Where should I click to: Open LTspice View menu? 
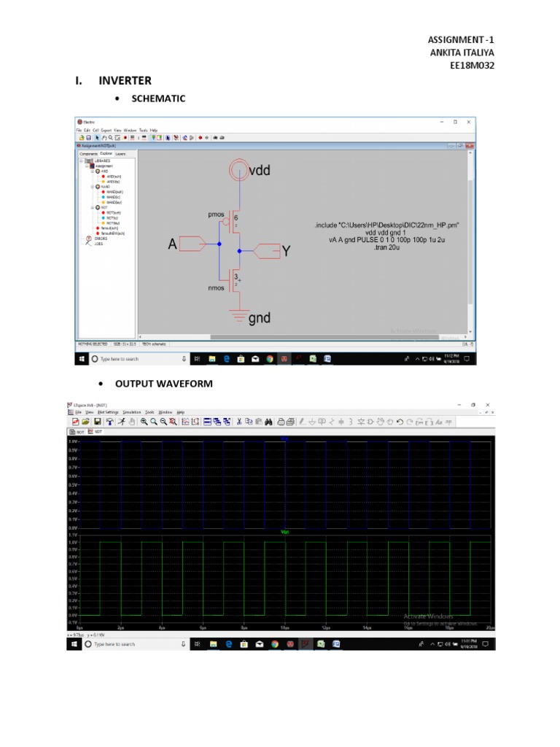point(89,412)
